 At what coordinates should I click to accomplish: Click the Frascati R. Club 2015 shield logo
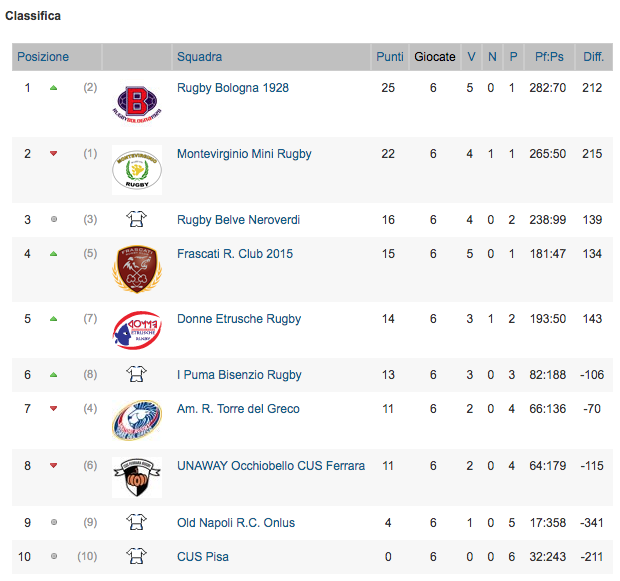click(x=137, y=269)
